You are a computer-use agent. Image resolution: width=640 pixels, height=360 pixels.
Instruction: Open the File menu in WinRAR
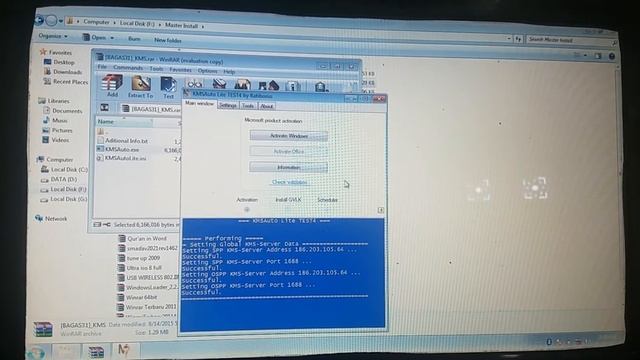click(102, 67)
